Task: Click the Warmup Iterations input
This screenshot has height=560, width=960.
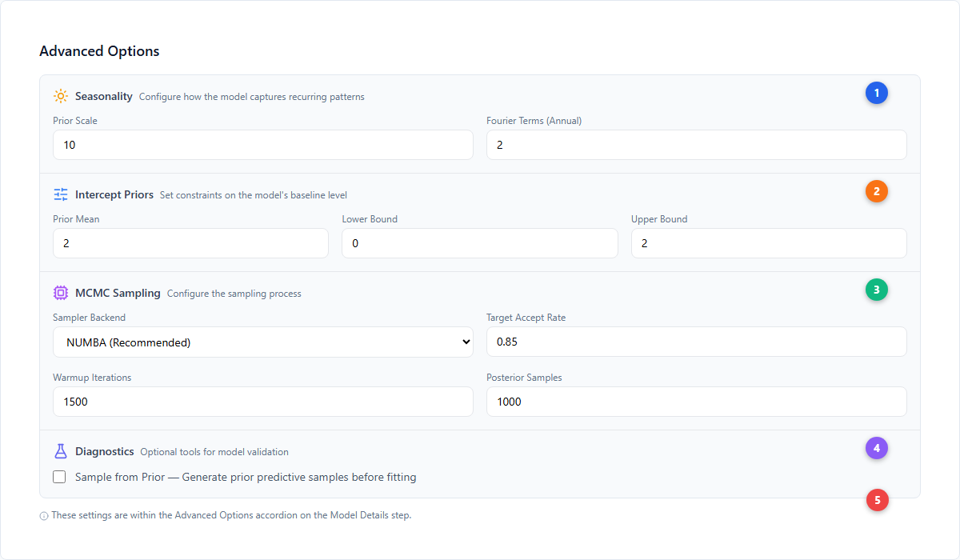Action: point(263,402)
